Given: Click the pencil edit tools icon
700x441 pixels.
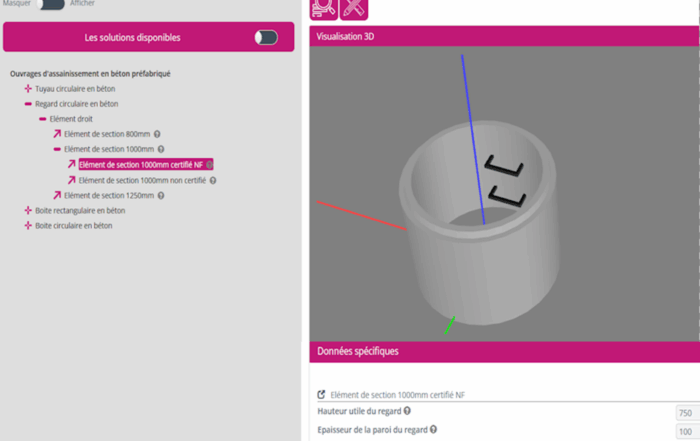Looking at the screenshot, I should pos(354,9).
